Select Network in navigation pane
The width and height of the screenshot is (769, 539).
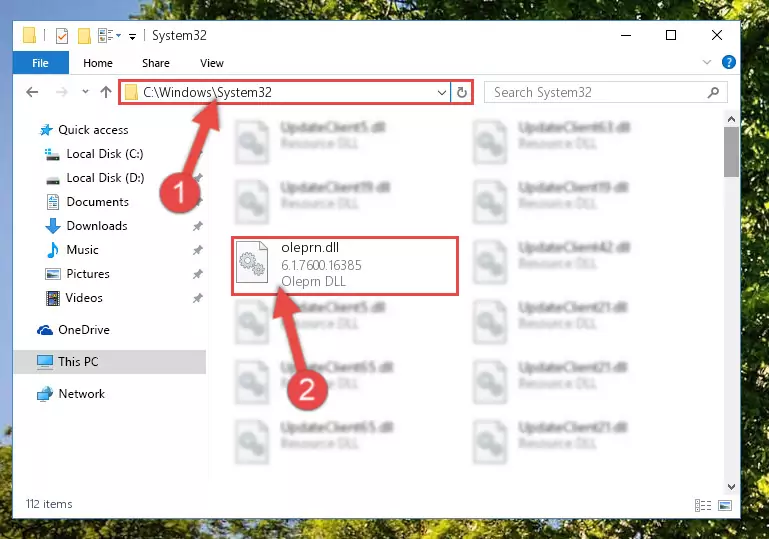(81, 393)
